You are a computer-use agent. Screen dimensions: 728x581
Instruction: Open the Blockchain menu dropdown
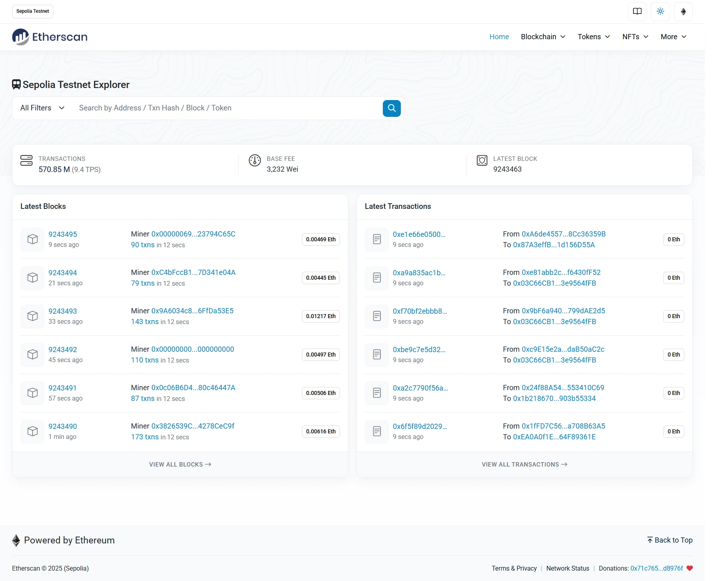point(543,37)
